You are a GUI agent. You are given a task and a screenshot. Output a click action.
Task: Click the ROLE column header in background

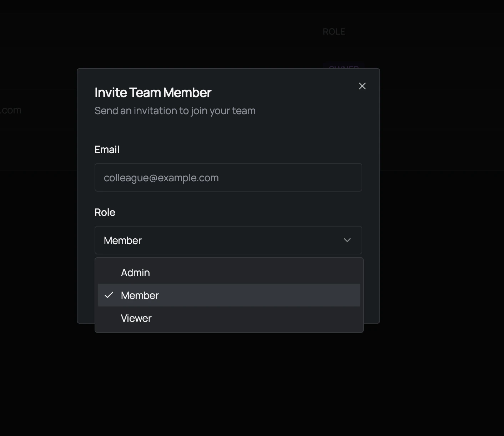pos(334,31)
